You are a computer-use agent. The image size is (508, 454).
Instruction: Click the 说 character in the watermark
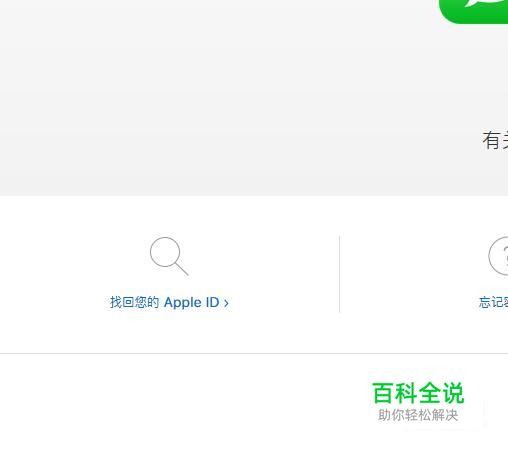(453, 393)
